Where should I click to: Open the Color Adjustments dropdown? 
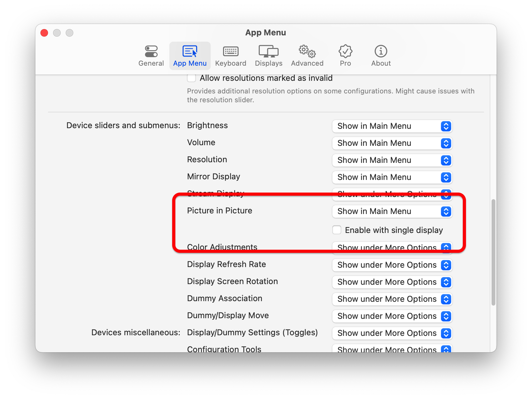(392, 248)
